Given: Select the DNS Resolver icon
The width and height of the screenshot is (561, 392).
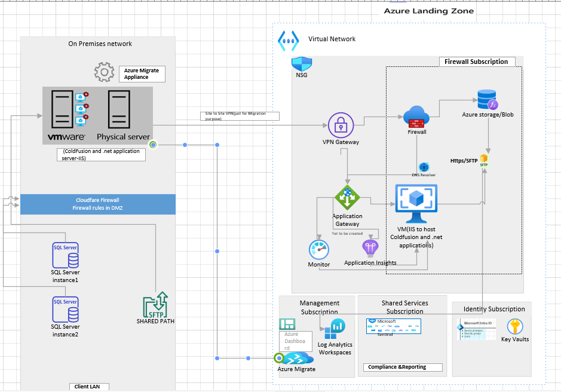Looking at the screenshot, I should tap(424, 168).
